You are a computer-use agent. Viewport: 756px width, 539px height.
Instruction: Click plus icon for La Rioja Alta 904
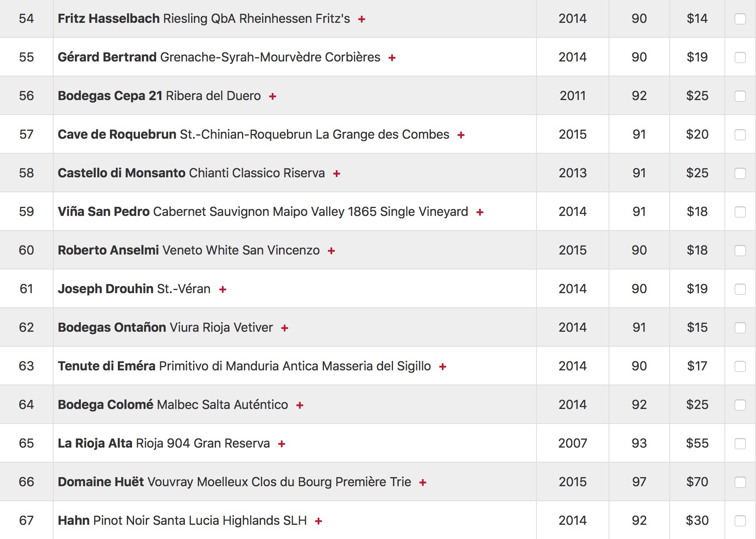point(281,444)
